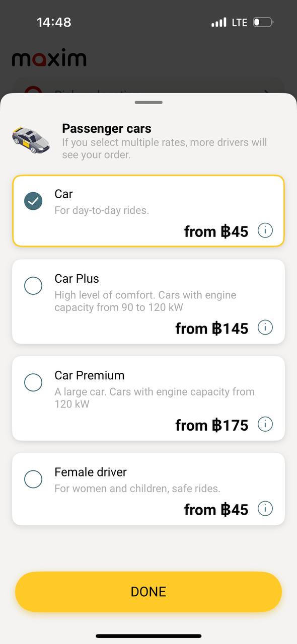
Task: Tap the pickup location chevron arrow
Action: tap(266, 92)
